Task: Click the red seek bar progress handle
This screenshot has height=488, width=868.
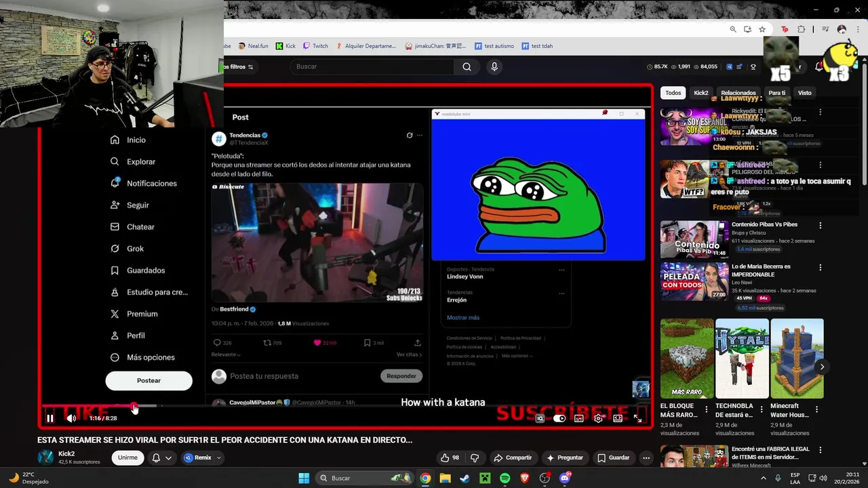Action: (x=134, y=407)
